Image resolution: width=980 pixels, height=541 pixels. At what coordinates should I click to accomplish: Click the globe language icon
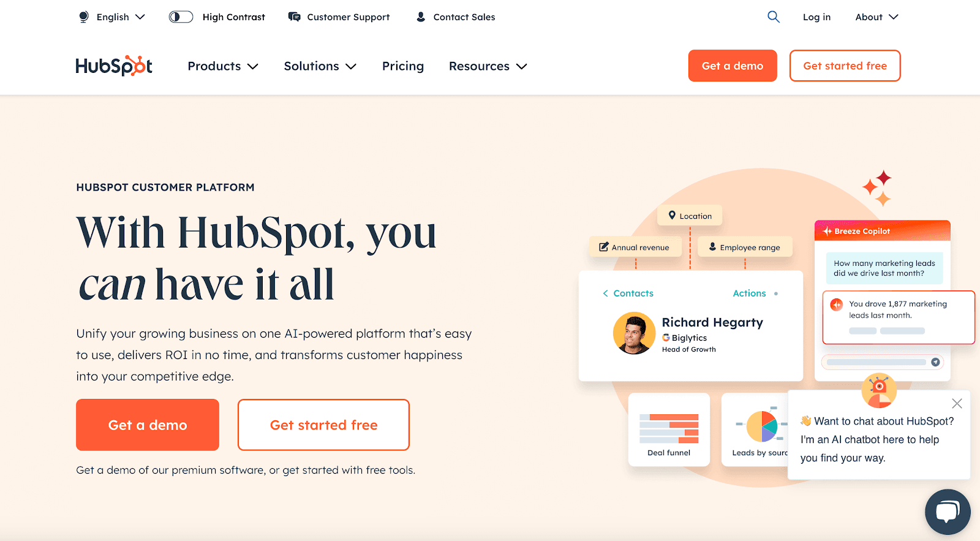pyautogui.click(x=84, y=17)
